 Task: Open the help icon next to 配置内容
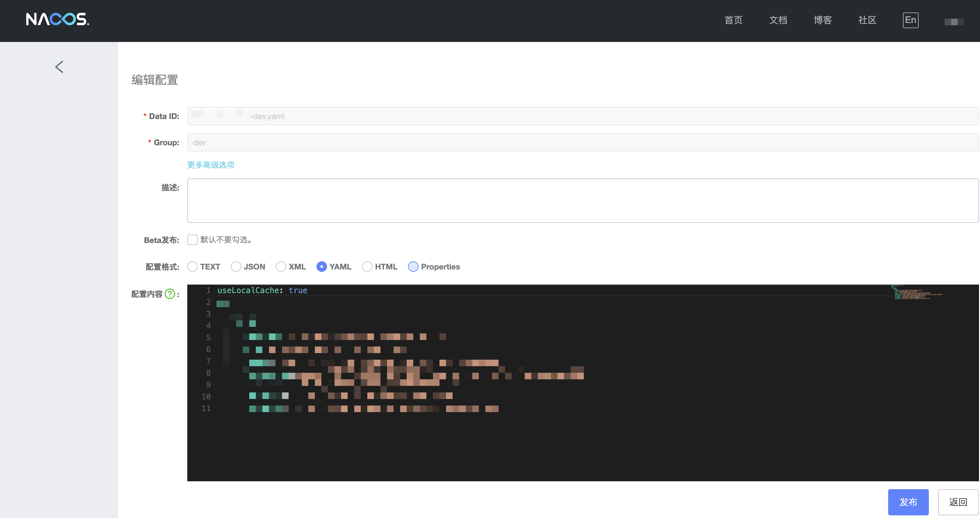tap(170, 294)
